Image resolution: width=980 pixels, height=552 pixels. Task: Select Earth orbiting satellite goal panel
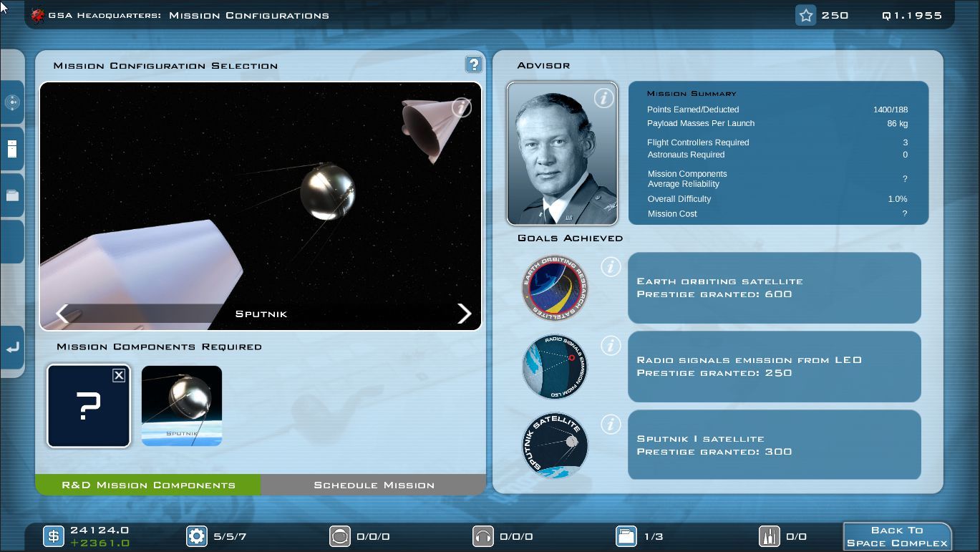pos(775,288)
